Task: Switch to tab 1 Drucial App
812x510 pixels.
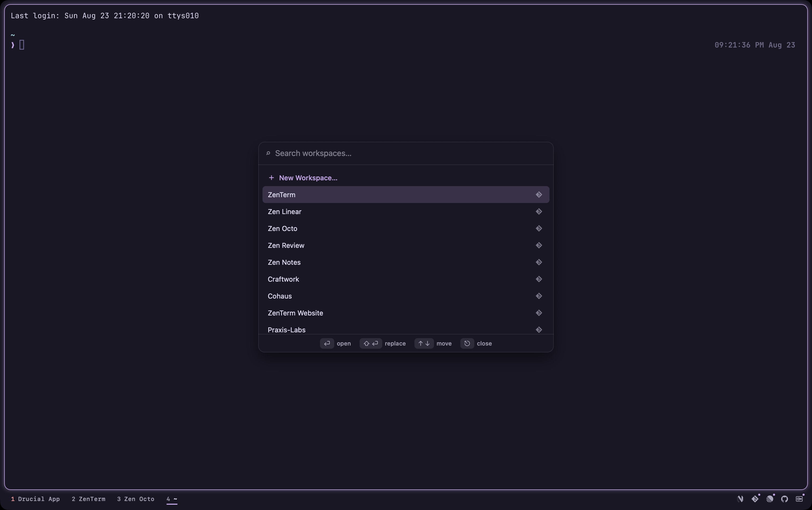Action: click(35, 499)
